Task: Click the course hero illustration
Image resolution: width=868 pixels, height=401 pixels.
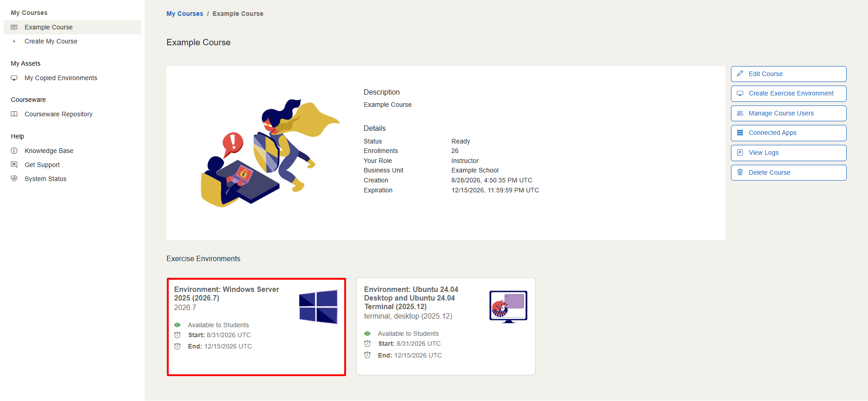Action: [270, 153]
